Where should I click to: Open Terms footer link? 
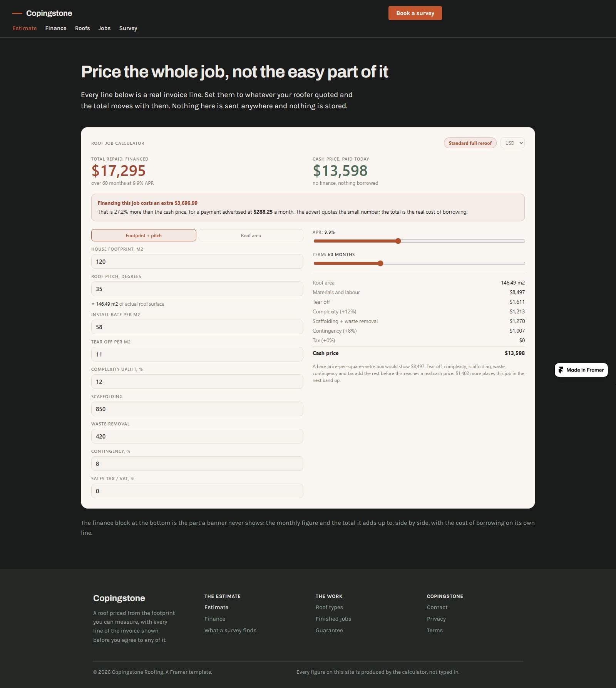point(435,630)
